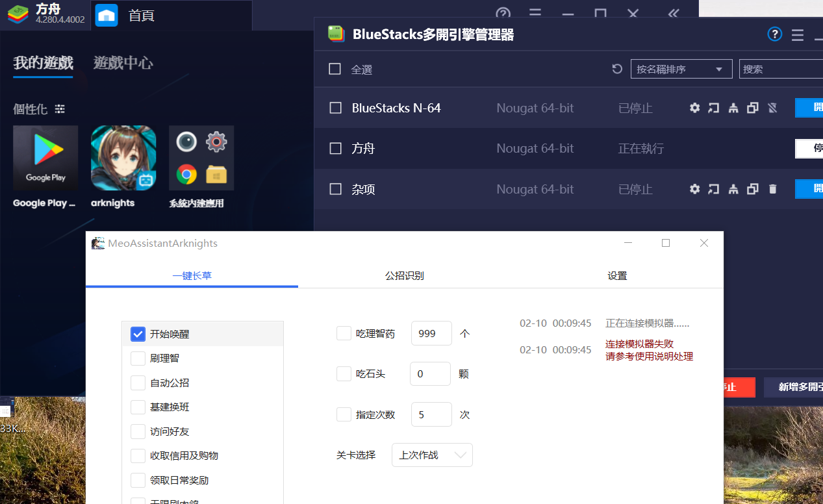Open the 按名稱排序 sort dropdown

[x=681, y=68]
